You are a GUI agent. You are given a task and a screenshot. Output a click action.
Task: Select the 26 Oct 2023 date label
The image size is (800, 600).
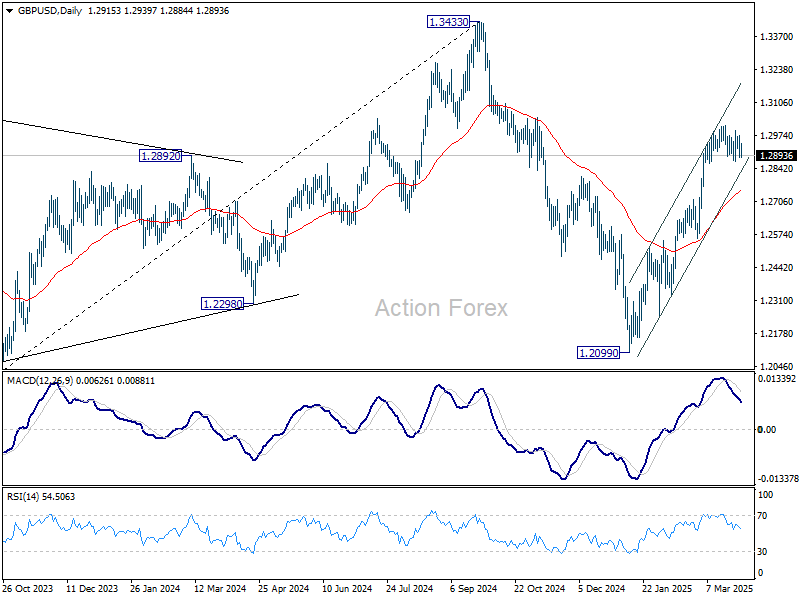28,589
